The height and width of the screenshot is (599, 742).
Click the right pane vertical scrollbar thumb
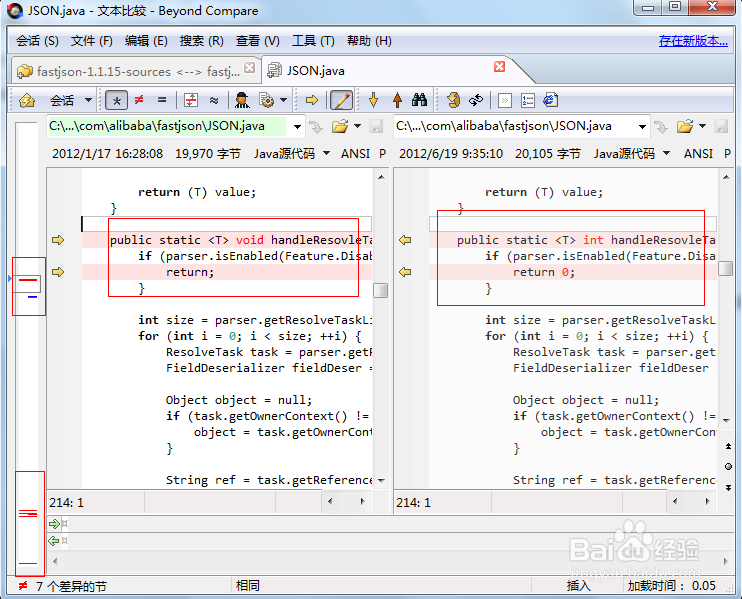click(725, 268)
